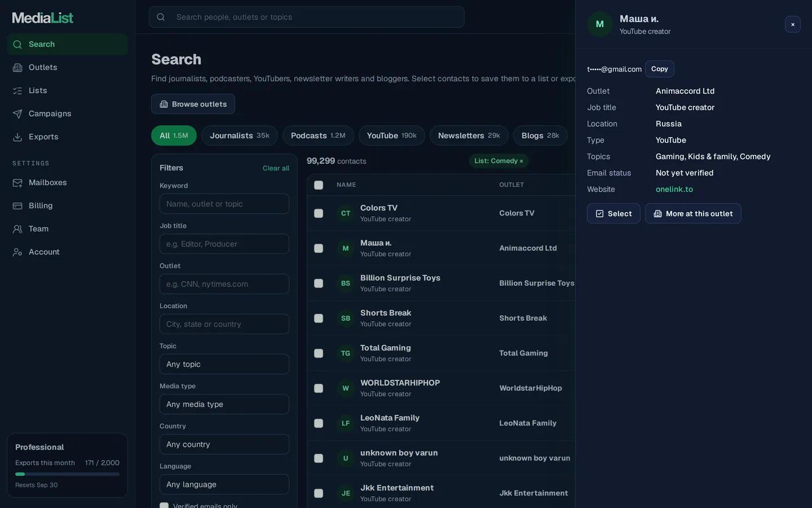Click the BS avatar for Billion Surprise Toys
The height and width of the screenshot is (508, 812).
[x=346, y=283]
